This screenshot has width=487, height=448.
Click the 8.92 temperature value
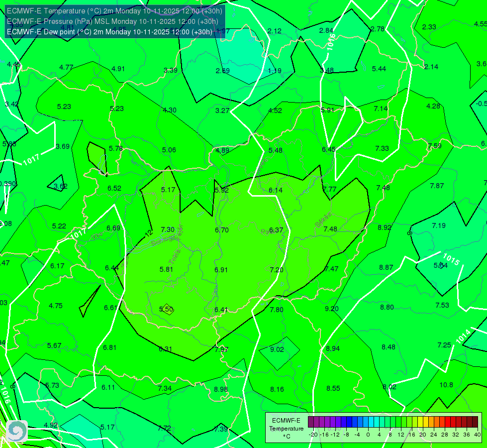(385, 227)
